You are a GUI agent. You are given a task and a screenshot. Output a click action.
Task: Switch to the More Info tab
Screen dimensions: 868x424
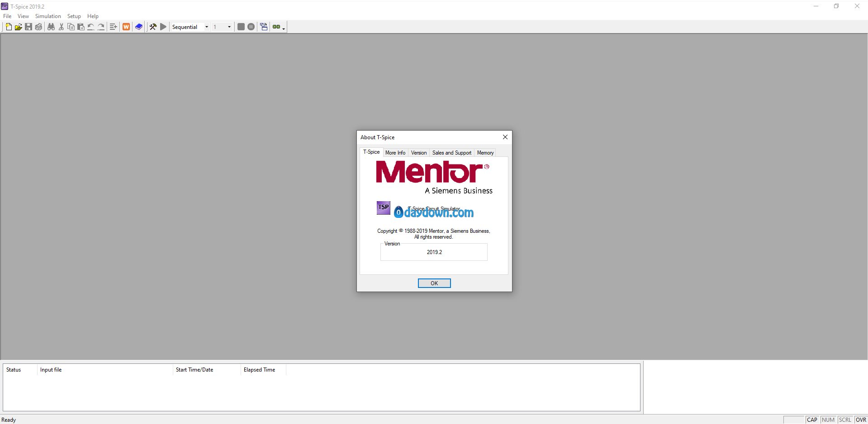[x=395, y=153]
